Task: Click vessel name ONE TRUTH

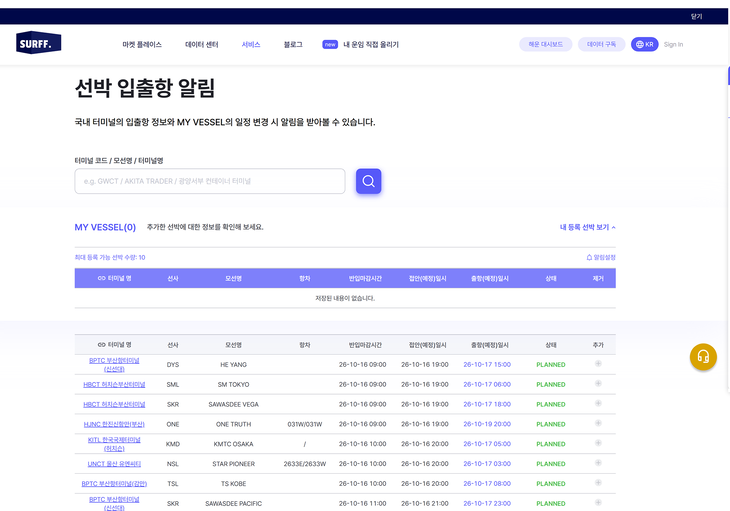Action: (234, 424)
